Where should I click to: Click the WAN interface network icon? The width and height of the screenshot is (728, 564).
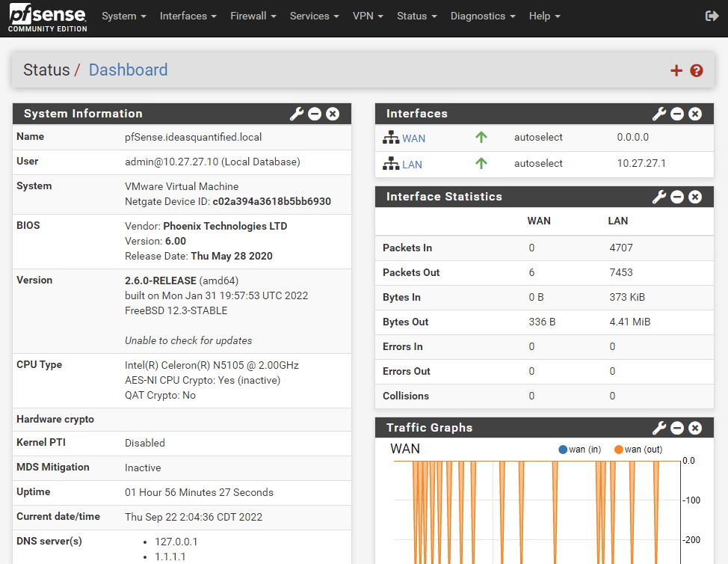pyautogui.click(x=392, y=137)
